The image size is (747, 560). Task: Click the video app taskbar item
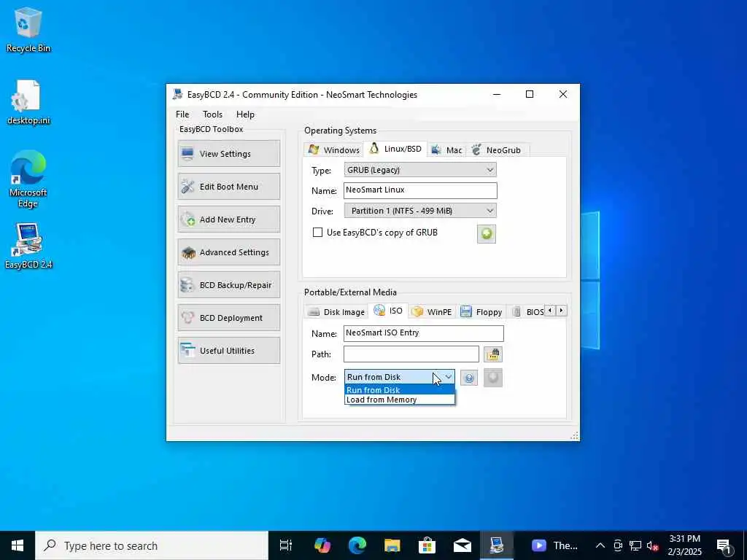pyautogui.click(x=554, y=545)
